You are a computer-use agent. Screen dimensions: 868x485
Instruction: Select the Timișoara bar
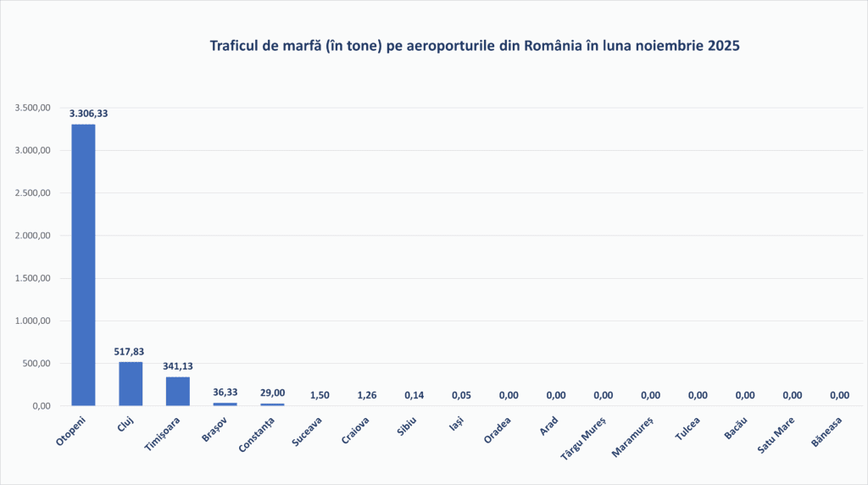coord(178,391)
